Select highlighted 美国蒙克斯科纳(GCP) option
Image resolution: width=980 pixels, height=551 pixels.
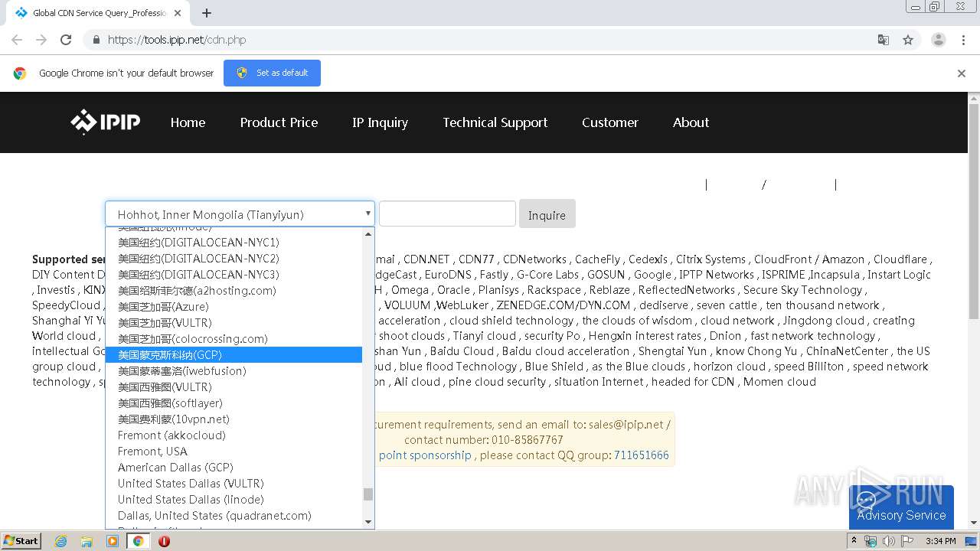pyautogui.click(x=234, y=355)
